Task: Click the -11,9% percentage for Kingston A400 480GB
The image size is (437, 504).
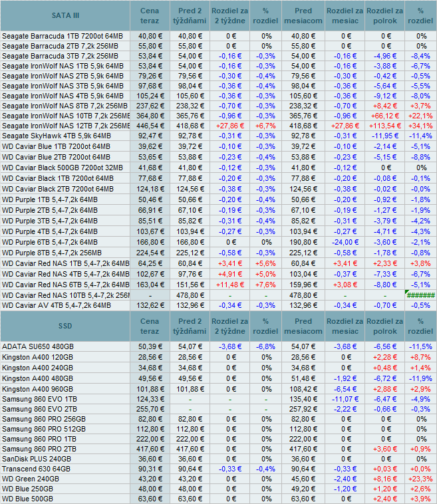Action: pos(420,378)
